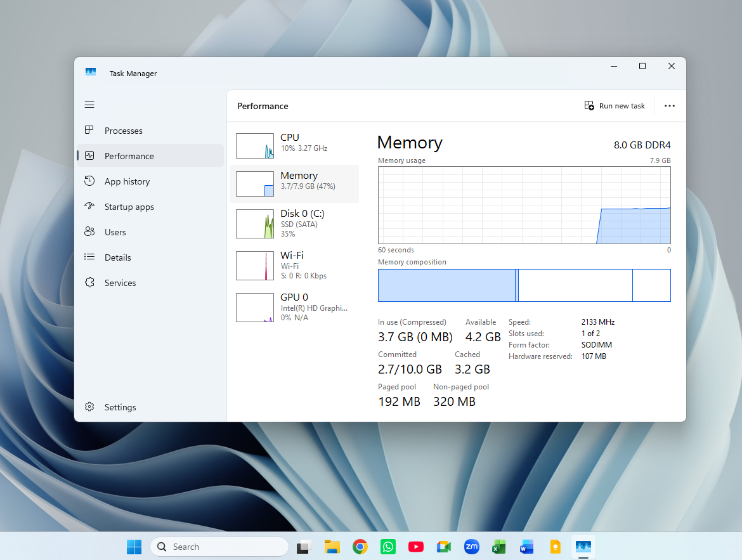Click the Memory usage graph
This screenshot has height=560, width=742.
point(524,205)
